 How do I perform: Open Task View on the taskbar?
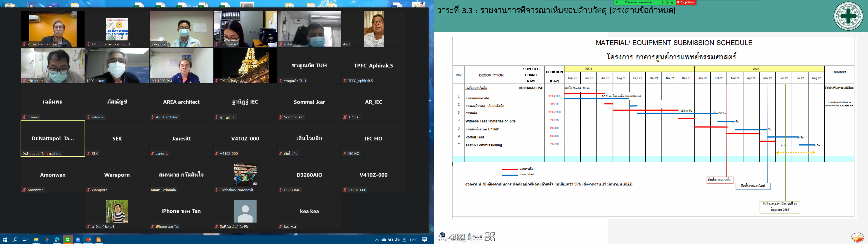pyautogui.click(x=25, y=240)
